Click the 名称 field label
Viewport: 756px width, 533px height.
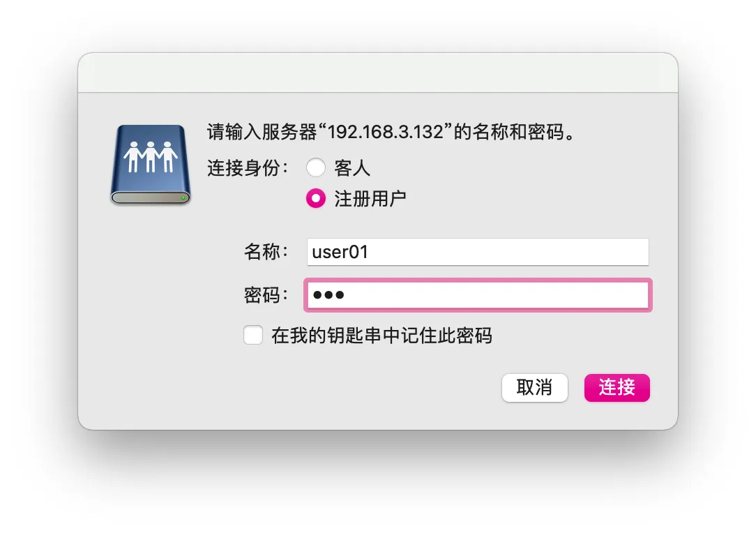pos(266,252)
